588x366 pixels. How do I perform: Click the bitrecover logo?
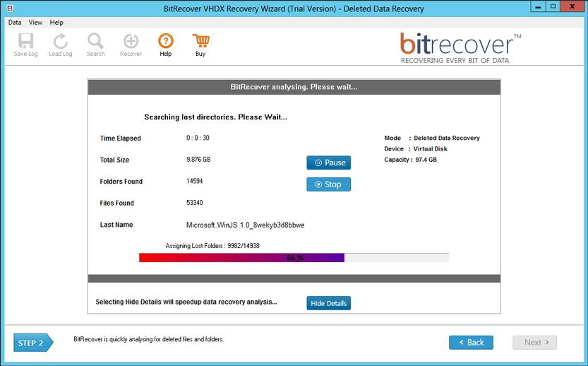click(x=460, y=49)
